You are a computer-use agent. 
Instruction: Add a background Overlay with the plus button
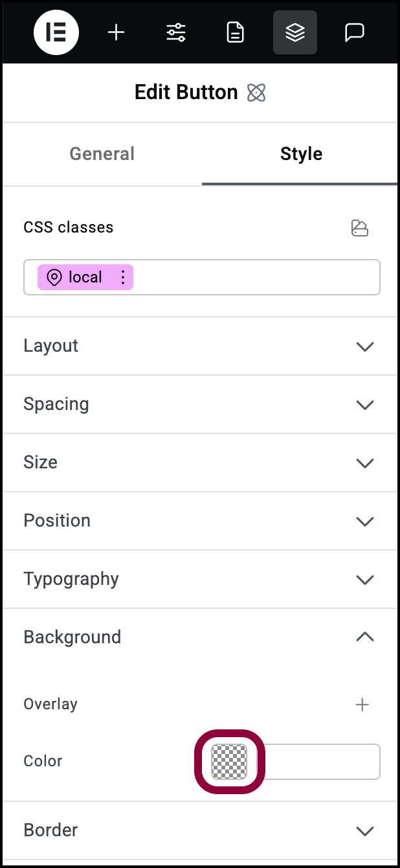363,704
